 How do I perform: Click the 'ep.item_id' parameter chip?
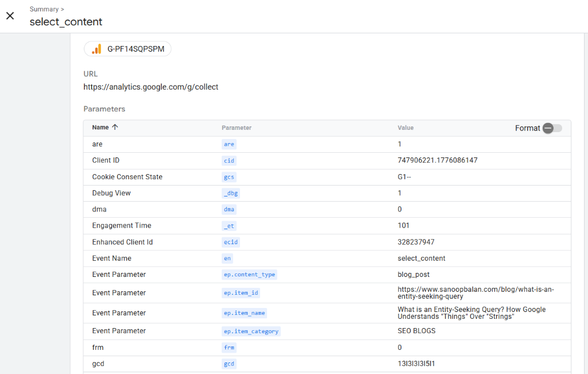pos(241,293)
